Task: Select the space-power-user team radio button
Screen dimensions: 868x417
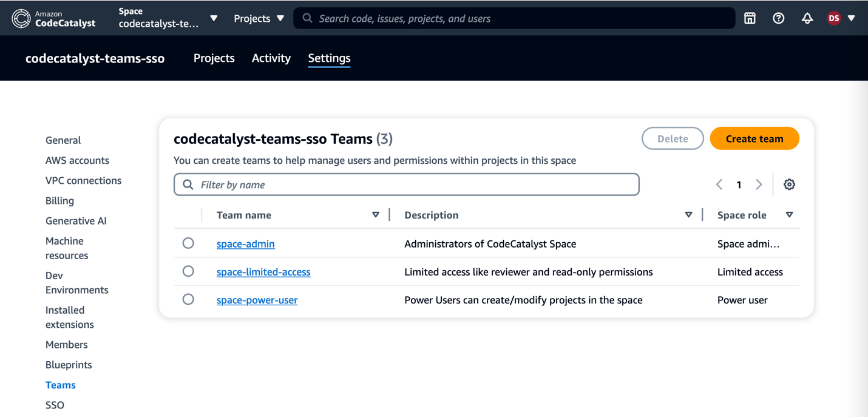Action: (x=188, y=299)
